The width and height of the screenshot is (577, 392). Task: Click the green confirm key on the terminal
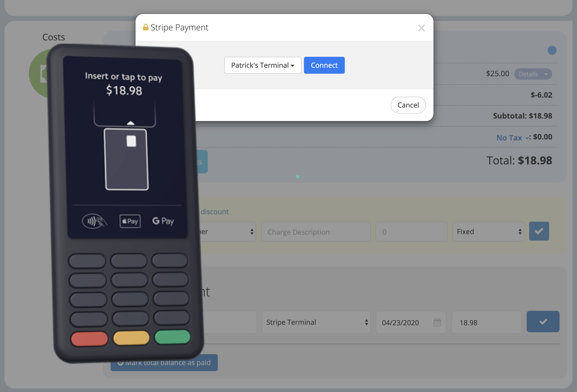pyautogui.click(x=172, y=337)
